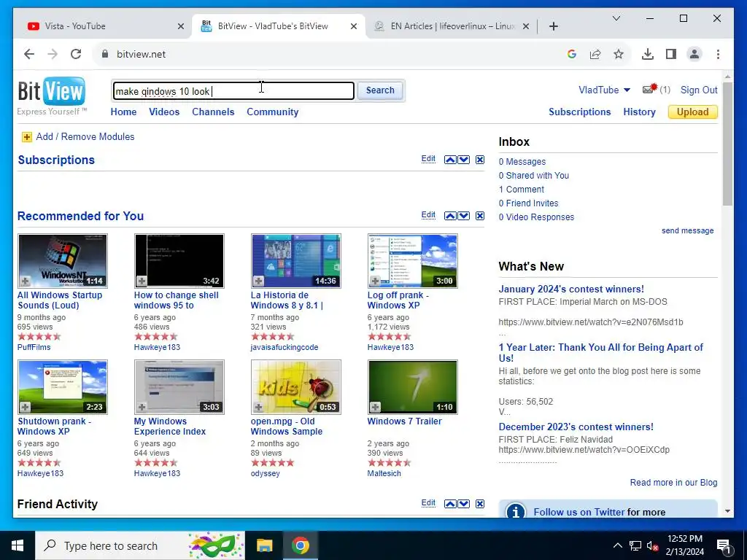Switch to the Vista - YouTube tab
Viewport: 747px width, 560px height.
coord(106,26)
